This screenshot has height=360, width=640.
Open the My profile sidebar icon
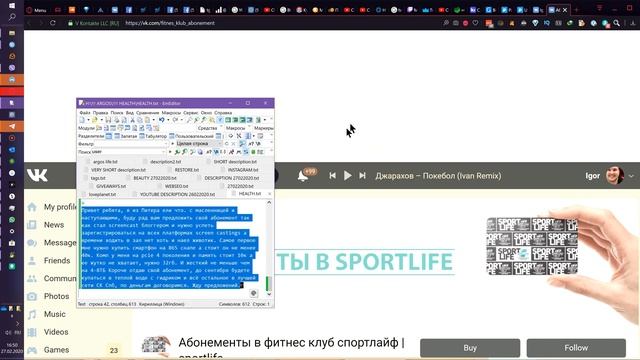[32, 207]
